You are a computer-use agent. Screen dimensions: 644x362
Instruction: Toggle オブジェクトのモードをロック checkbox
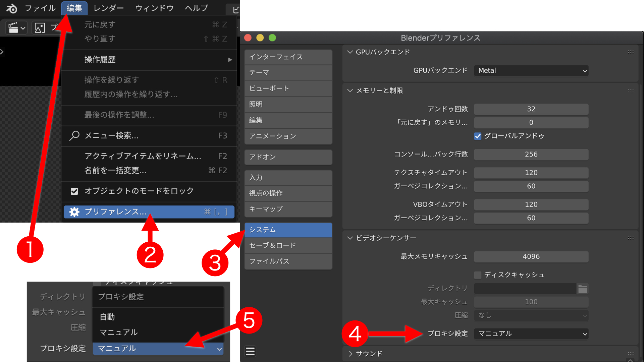coord(74,191)
